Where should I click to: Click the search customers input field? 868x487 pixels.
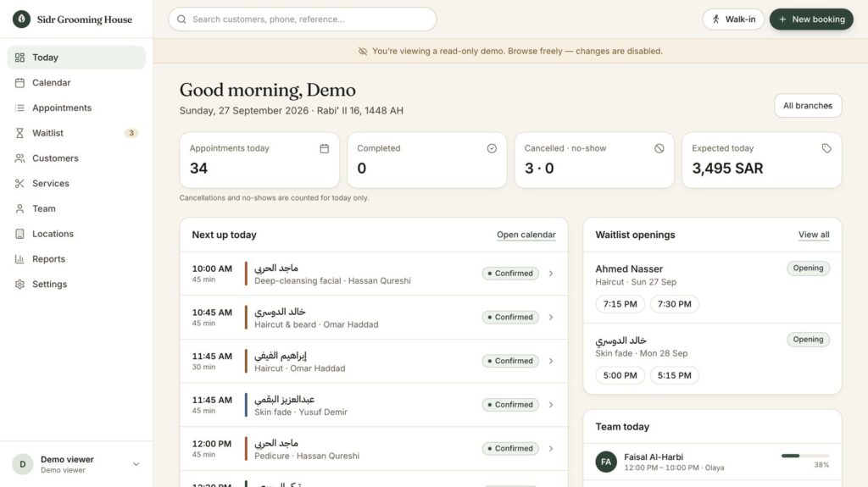[303, 19]
